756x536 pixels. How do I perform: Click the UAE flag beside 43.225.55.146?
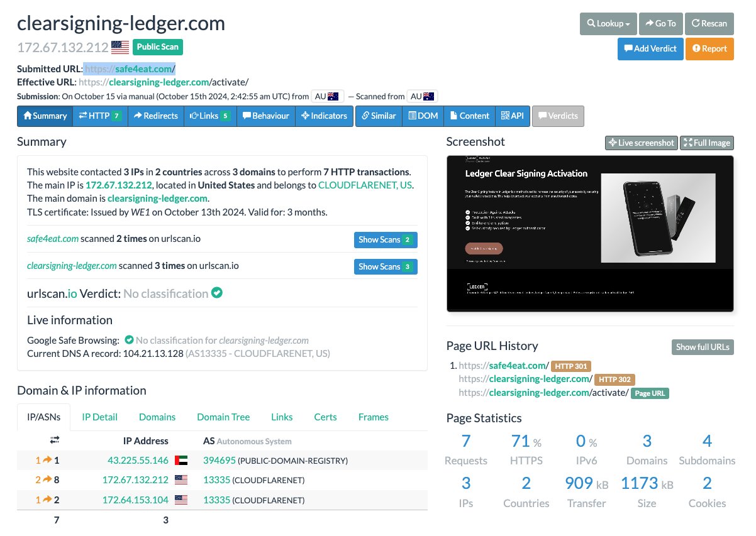181,461
